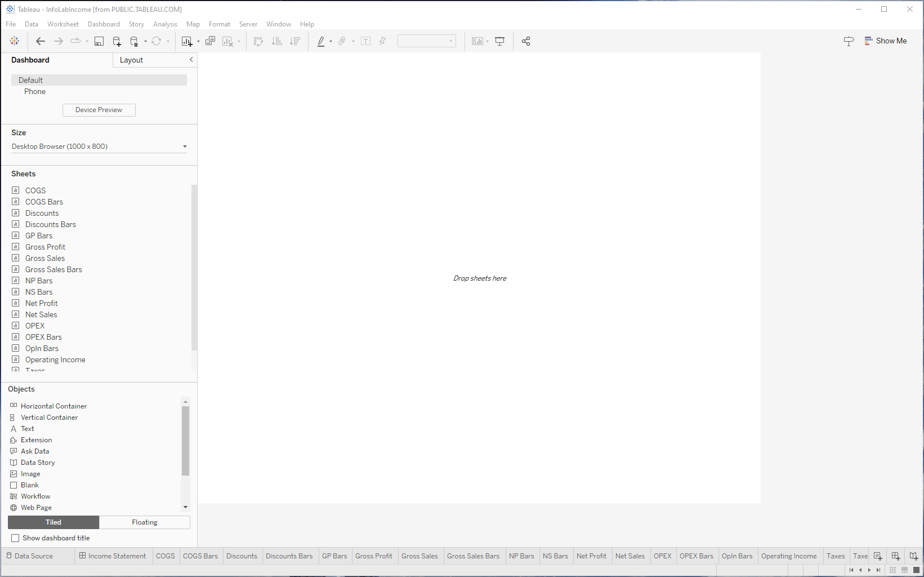Open Presentation Mode from toolbar
924x577 pixels.
[x=499, y=41]
